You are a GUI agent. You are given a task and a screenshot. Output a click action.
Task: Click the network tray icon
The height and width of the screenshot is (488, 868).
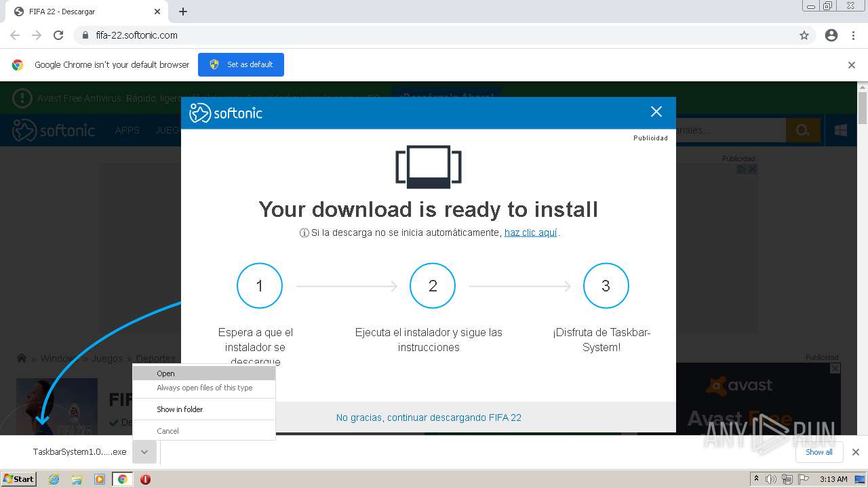point(787,479)
